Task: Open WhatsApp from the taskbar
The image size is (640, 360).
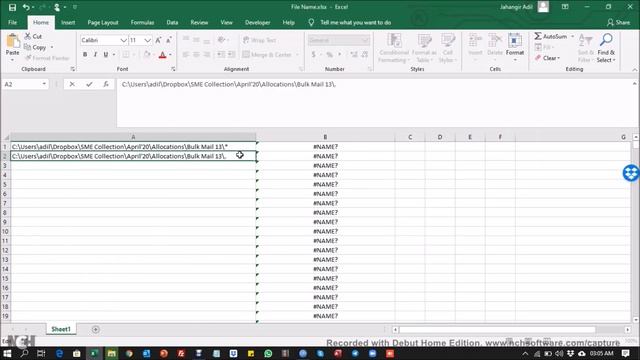Action: (268, 353)
